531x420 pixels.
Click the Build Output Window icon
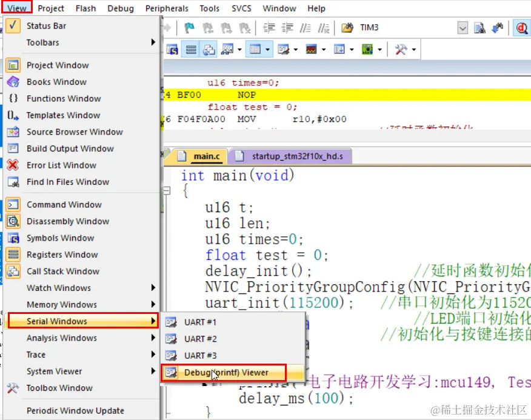[13, 148]
